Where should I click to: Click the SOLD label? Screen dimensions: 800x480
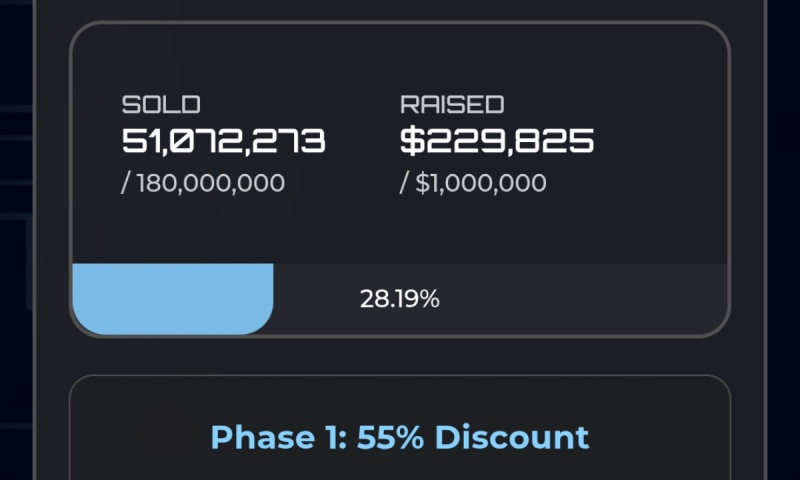[161, 105]
